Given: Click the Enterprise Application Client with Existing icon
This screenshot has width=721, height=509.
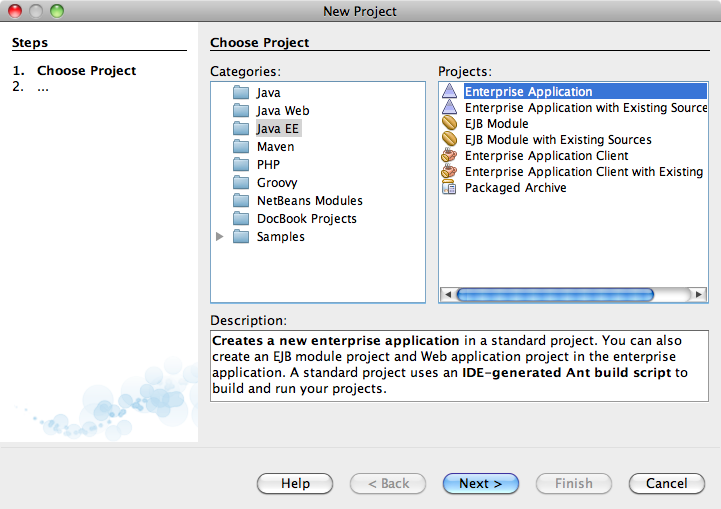Looking at the screenshot, I should (x=449, y=172).
